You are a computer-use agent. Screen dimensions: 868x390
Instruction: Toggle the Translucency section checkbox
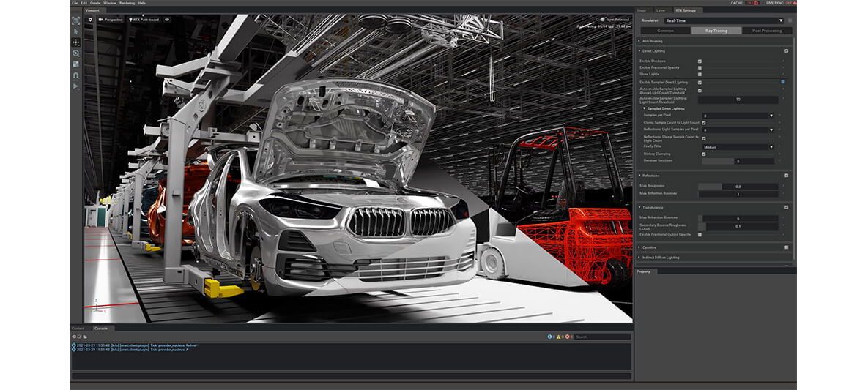tap(787, 208)
